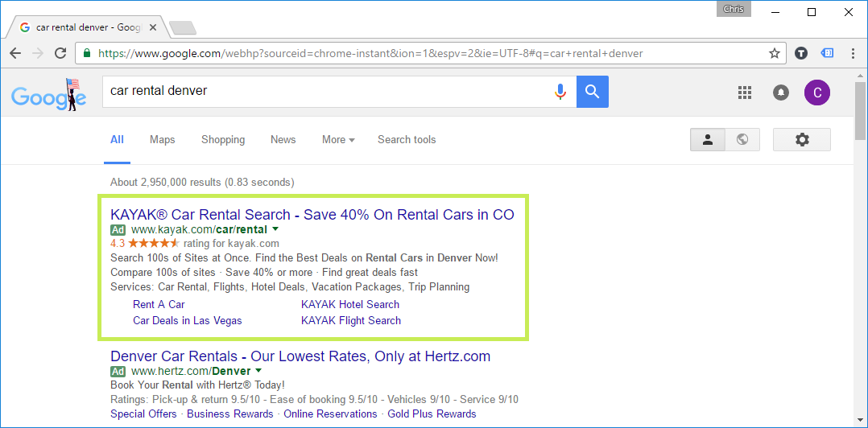Open the notifications bell
Screen dimensions: 868x428
pos(781,93)
